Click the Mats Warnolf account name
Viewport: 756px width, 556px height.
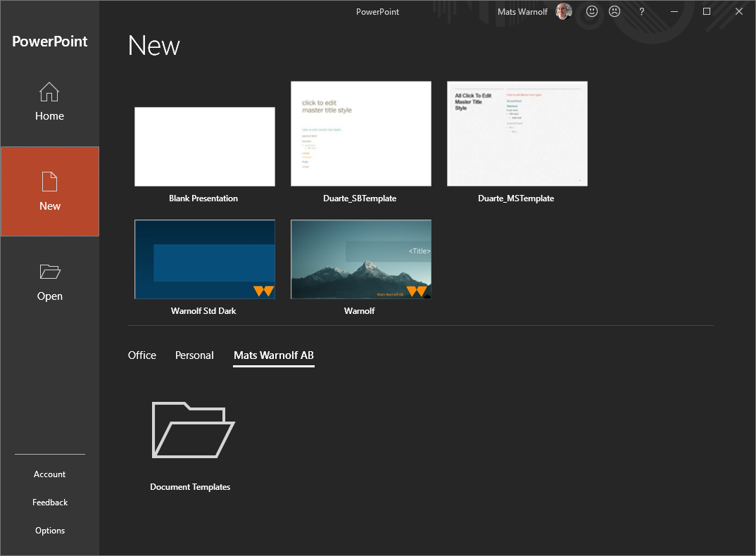point(522,11)
